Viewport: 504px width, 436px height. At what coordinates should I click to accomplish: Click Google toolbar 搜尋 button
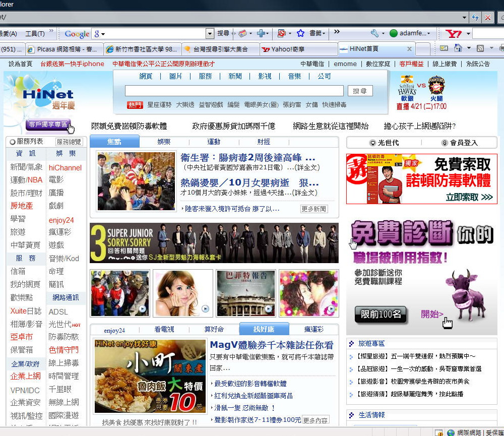[223, 33]
